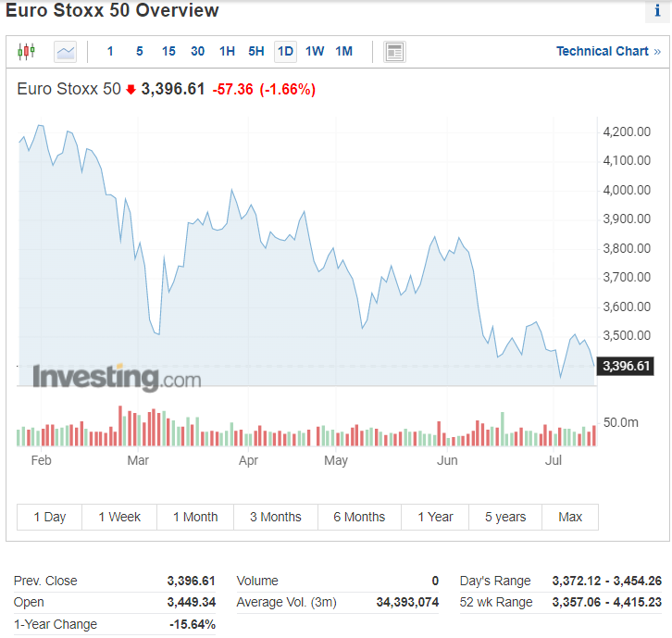Screen dimensions: 672x638
Task: Click the Day's Range value 3,372.12 - 3,454.26
Action: pos(607,581)
